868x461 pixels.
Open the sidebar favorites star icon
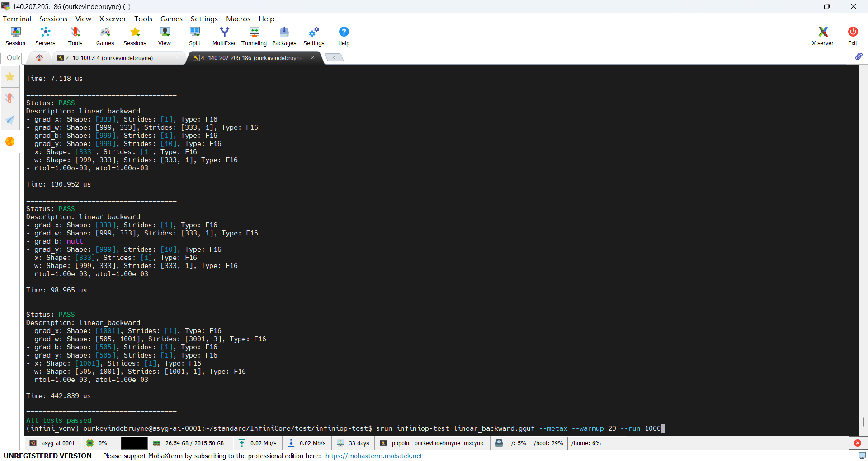pyautogui.click(x=10, y=77)
